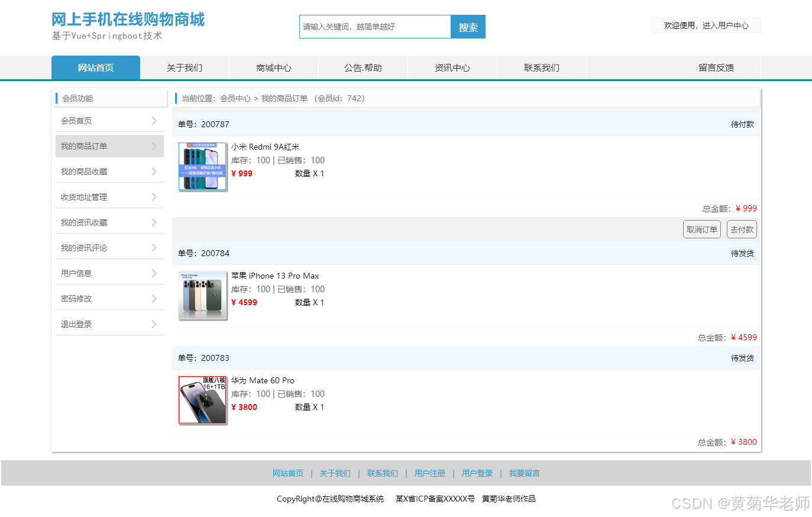Click the chevron arrow beside 我的商品收藏
The width and height of the screenshot is (812, 517).
(154, 172)
